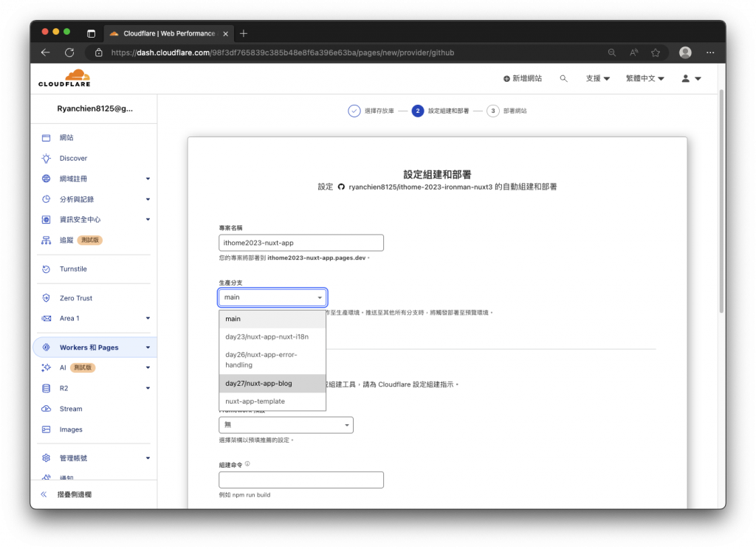The width and height of the screenshot is (756, 549).
Task: Click the Area 1 envelope icon
Action: [46, 318]
